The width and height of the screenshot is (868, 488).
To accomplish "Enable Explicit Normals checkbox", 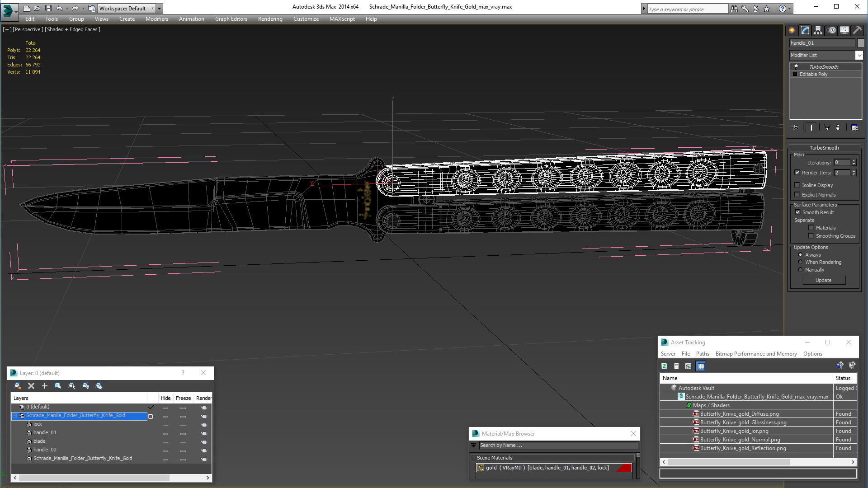I will click(797, 195).
